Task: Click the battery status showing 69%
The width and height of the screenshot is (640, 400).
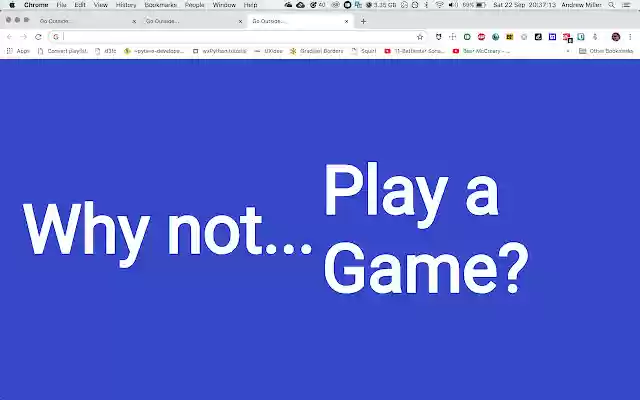Action: click(474, 5)
